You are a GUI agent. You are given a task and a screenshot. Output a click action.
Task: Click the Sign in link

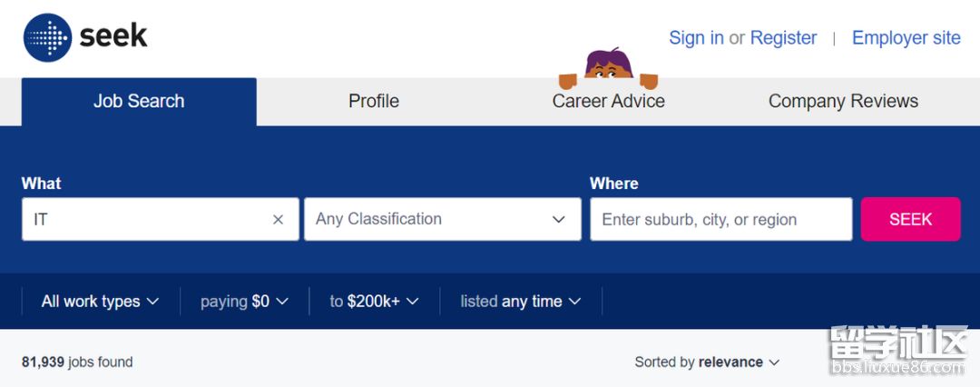click(696, 38)
